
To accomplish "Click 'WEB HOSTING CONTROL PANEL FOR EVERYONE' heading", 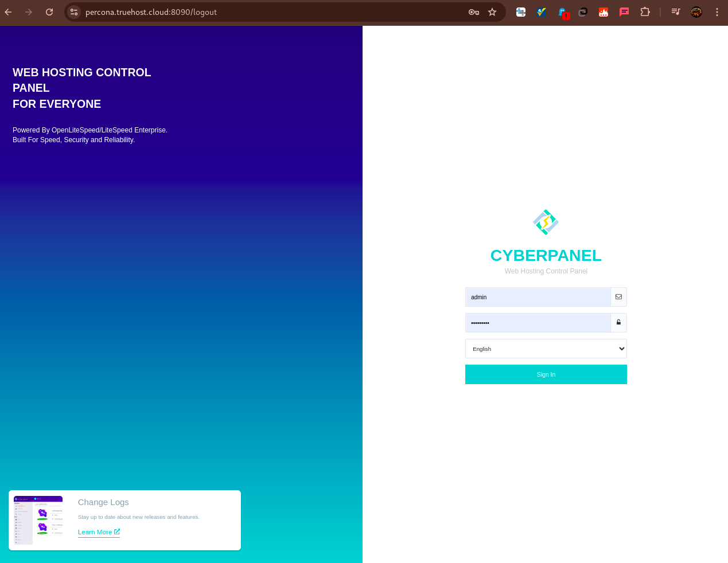I will (x=81, y=88).
